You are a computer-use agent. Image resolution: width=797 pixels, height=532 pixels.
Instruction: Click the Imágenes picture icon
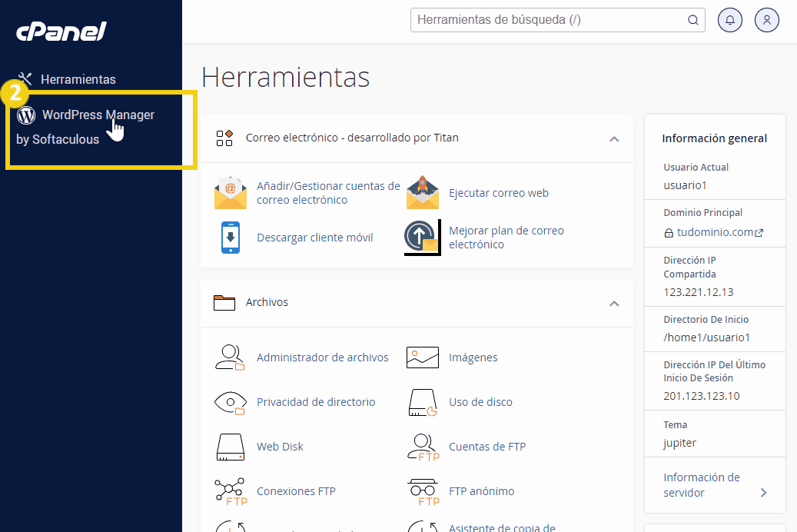point(423,357)
